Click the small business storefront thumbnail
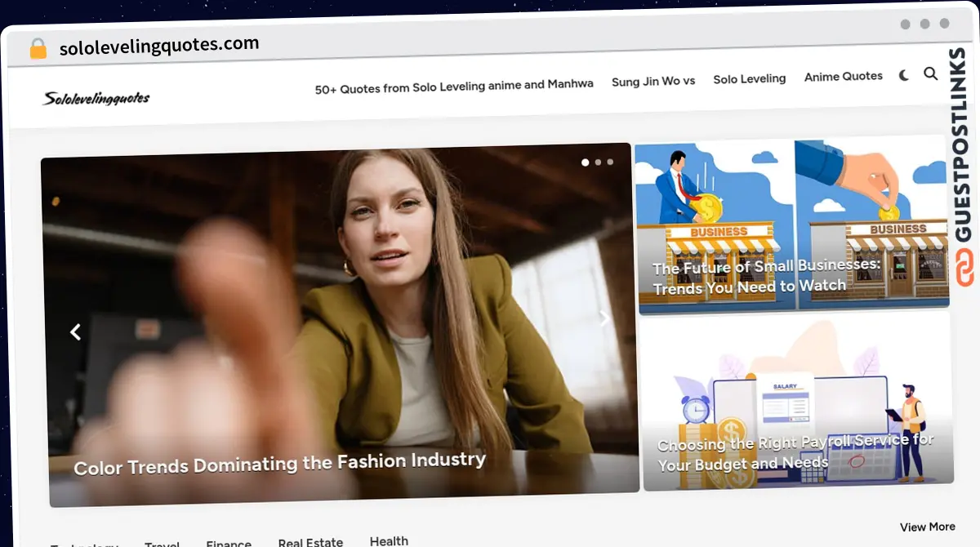 (791, 225)
